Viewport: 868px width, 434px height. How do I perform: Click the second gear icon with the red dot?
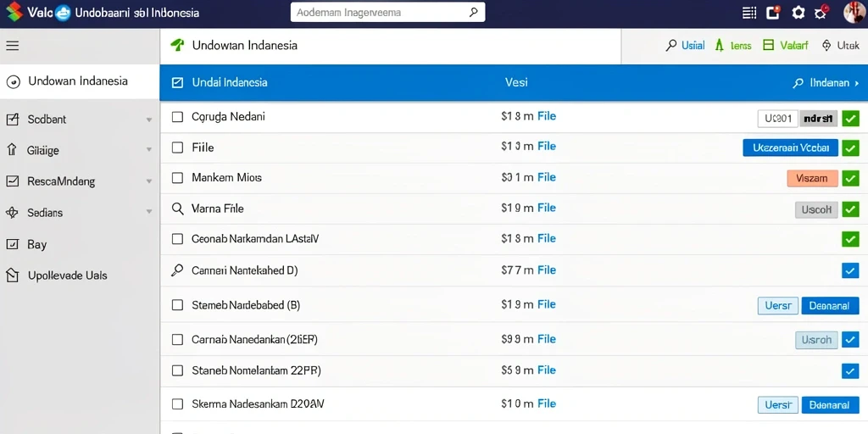pyautogui.click(x=821, y=12)
